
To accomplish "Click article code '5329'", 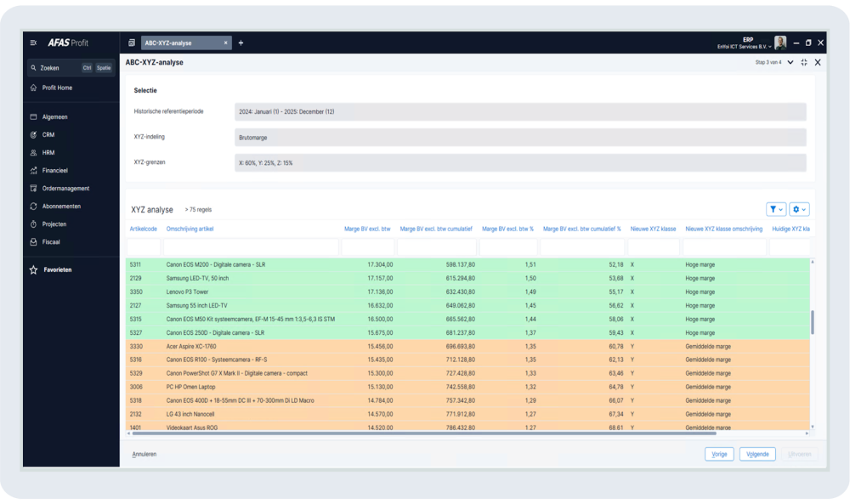I will (135, 373).
